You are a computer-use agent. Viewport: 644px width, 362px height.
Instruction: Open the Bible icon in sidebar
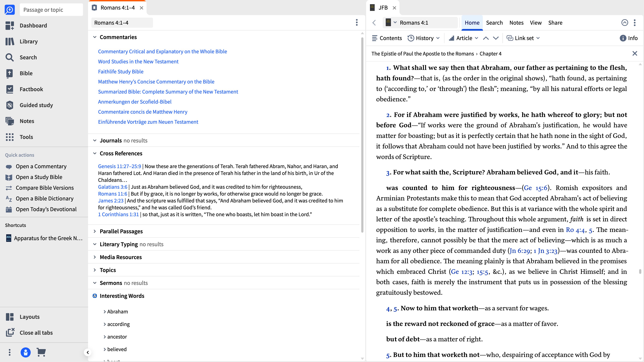10,73
